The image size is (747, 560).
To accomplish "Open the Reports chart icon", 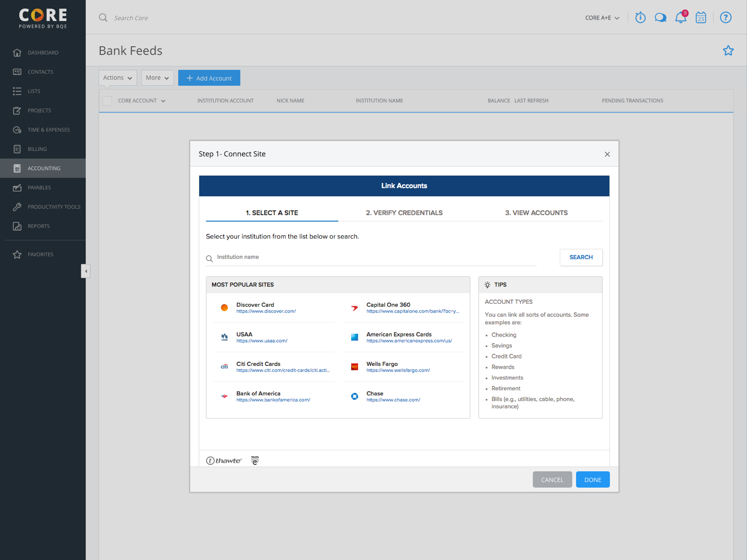I will (x=17, y=226).
